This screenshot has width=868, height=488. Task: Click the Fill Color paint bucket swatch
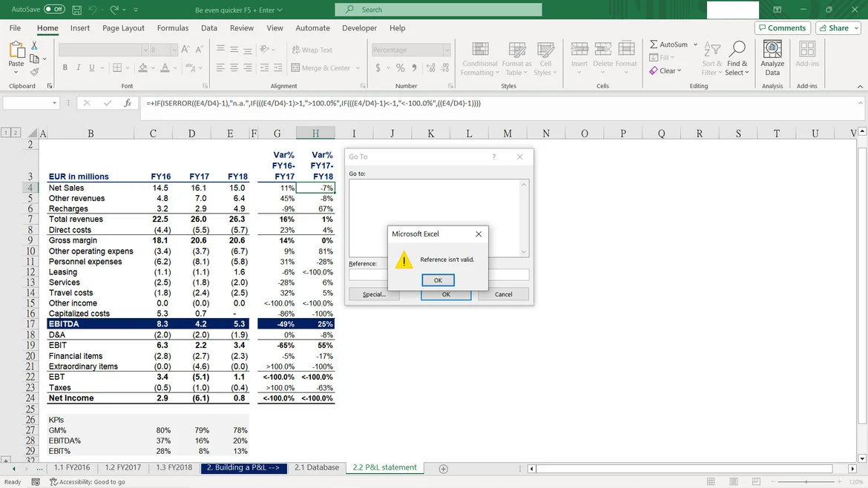tap(142, 67)
